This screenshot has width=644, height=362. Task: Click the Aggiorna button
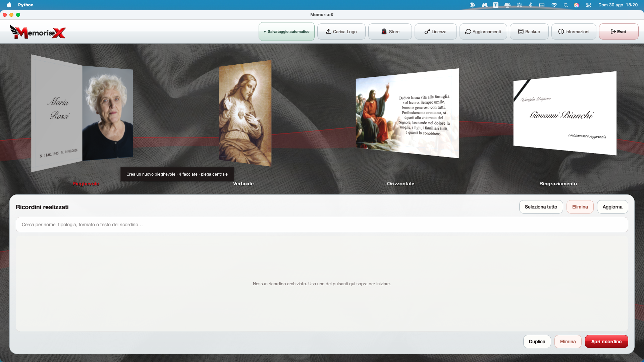(612, 207)
